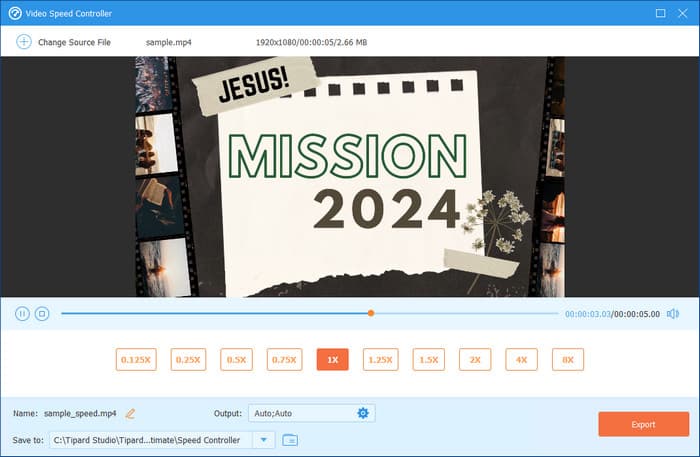The width and height of the screenshot is (700, 457).
Task: Pause the video playback
Action: coord(22,313)
